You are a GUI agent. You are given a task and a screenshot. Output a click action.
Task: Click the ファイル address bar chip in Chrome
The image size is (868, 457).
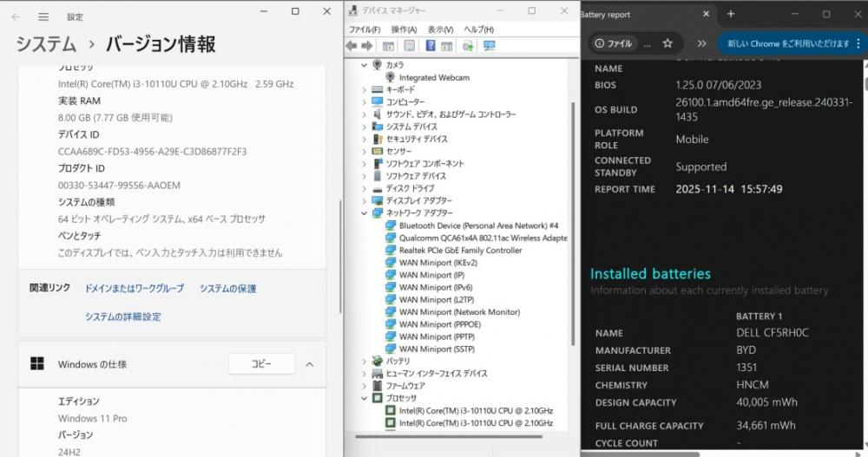click(614, 43)
